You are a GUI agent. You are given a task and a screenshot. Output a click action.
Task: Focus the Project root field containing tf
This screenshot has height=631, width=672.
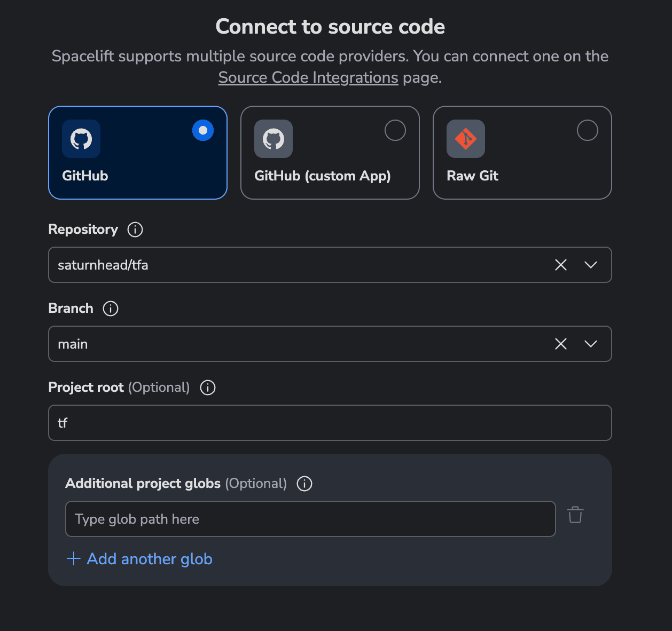tap(330, 423)
